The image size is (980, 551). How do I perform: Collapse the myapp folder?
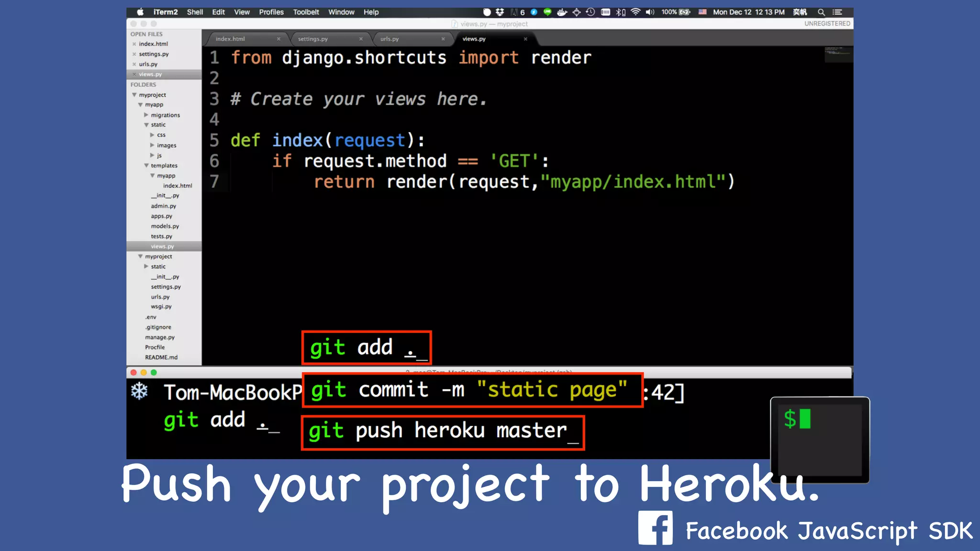(x=140, y=105)
